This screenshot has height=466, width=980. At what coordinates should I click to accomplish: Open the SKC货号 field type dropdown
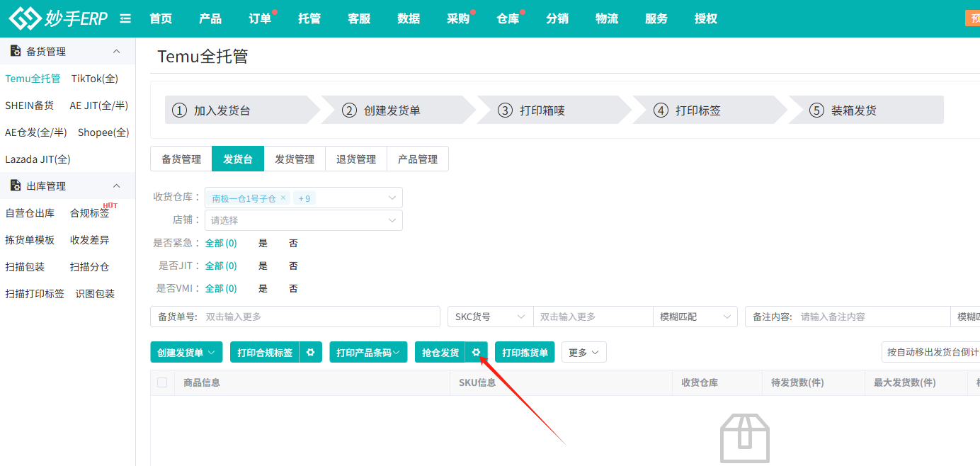point(490,317)
